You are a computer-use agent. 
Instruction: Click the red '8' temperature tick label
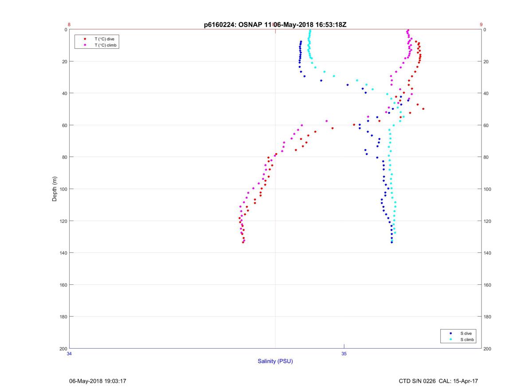click(x=69, y=25)
